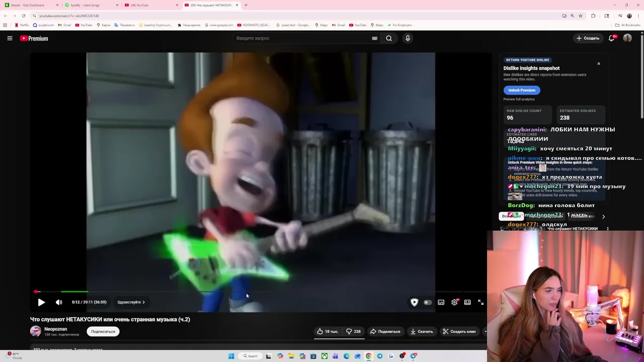The width and height of the screenshot is (644, 362).
Task: Click the taskbar Search box
Action: [x=250, y=356]
